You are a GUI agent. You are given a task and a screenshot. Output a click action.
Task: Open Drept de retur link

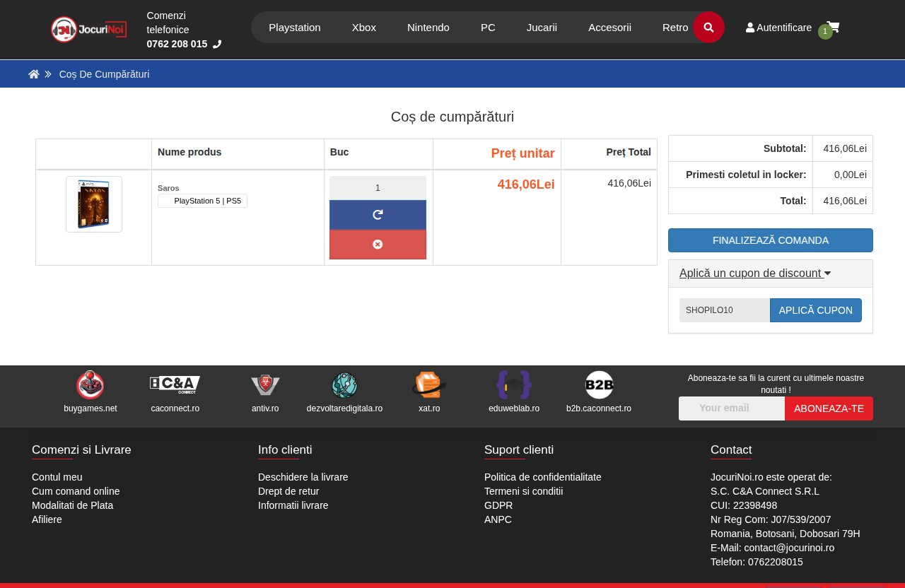pyautogui.click(x=288, y=491)
